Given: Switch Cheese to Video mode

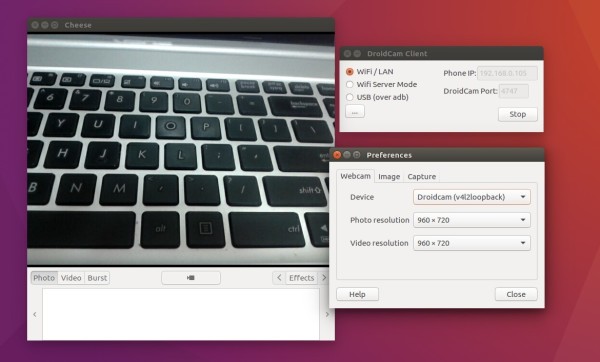Looking at the screenshot, I should point(71,278).
